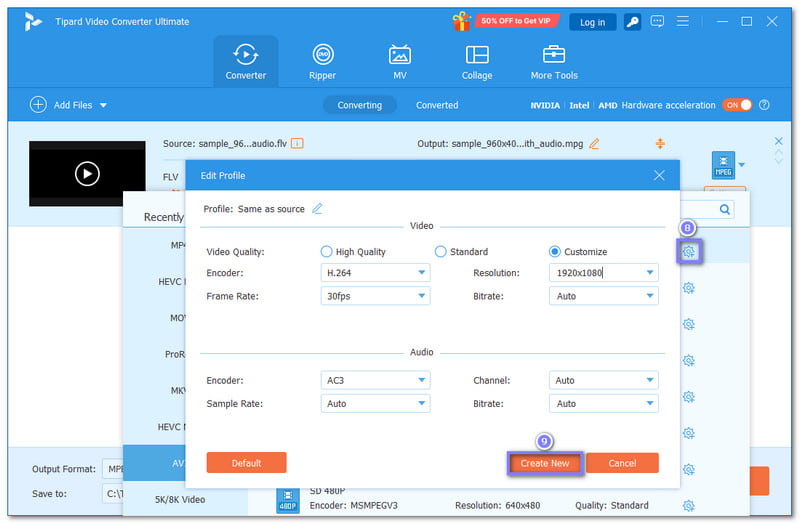Rename output file with pencil icon
The height and width of the screenshot is (524, 800).
pyautogui.click(x=594, y=144)
